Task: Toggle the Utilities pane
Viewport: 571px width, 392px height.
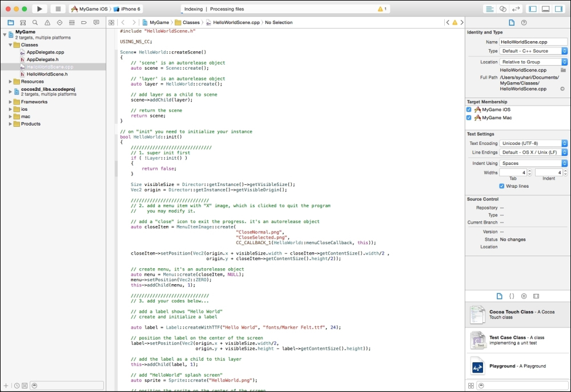Action: [x=558, y=9]
